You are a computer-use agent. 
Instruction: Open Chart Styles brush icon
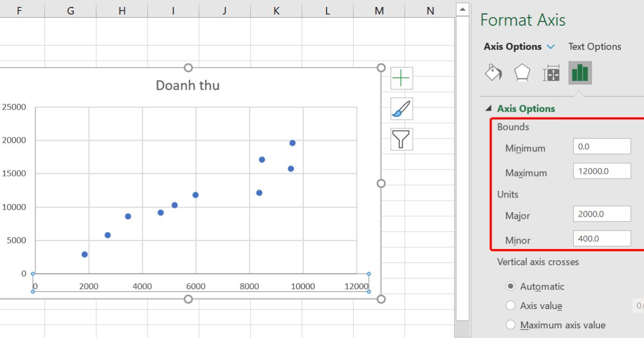coord(400,109)
